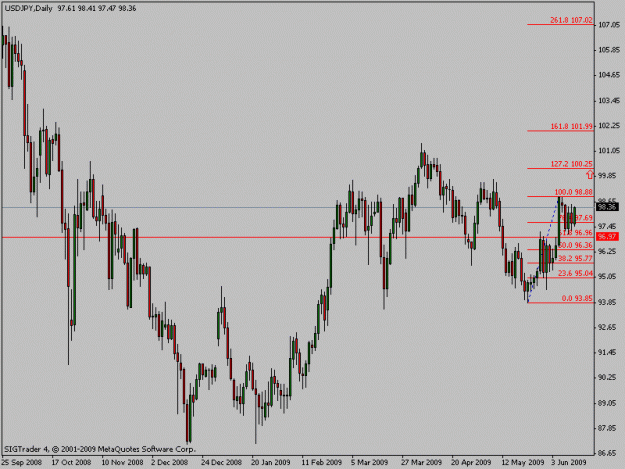
Task: Click the 97.45 price axis value
Action: tap(609, 226)
